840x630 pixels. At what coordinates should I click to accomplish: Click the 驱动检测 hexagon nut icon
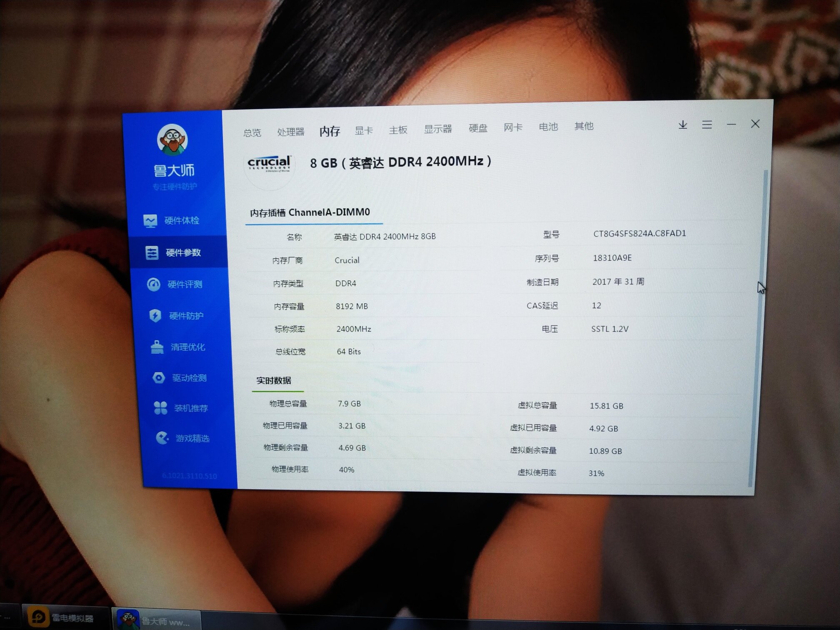(x=159, y=378)
